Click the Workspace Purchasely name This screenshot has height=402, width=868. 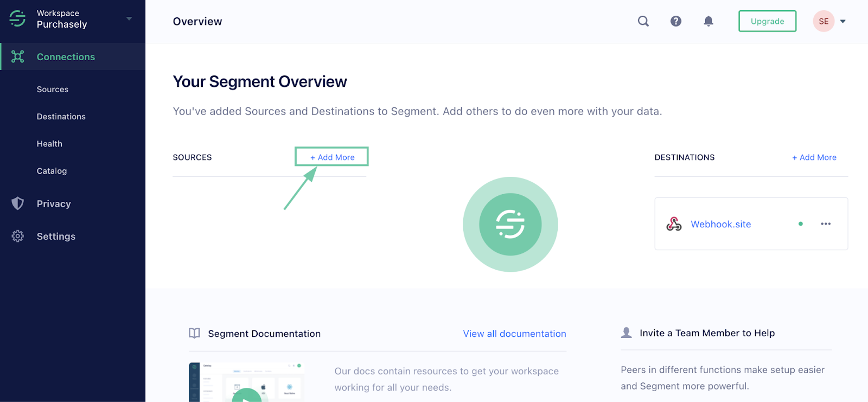(x=62, y=19)
